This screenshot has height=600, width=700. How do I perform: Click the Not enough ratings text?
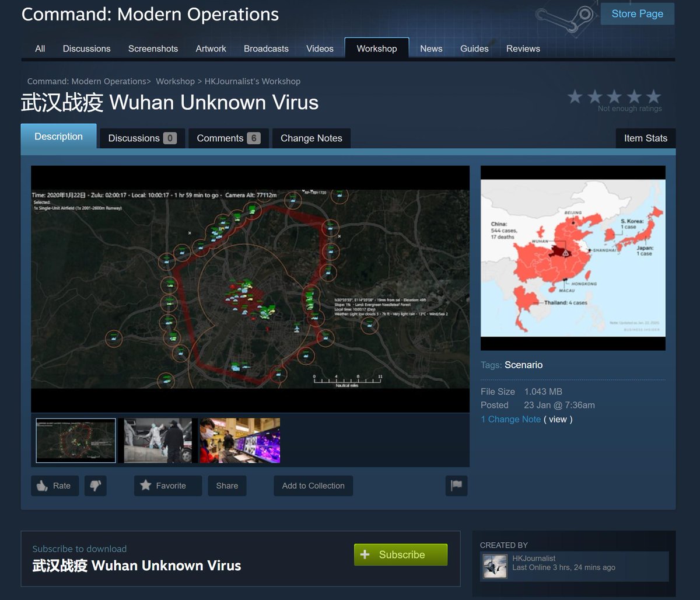click(630, 109)
